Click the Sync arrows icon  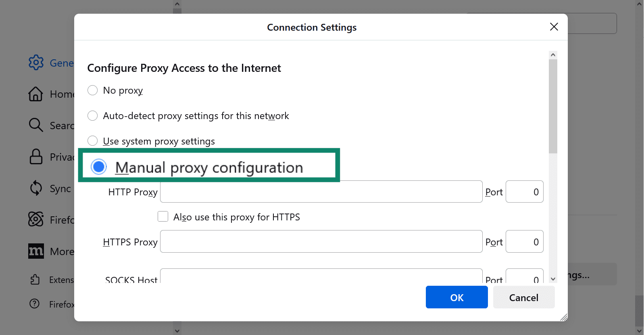coord(36,188)
